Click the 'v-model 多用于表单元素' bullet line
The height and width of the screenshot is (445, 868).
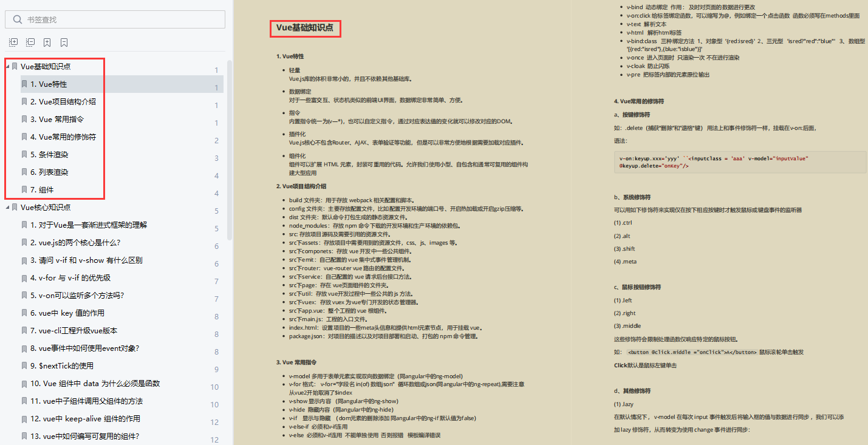coord(376,376)
